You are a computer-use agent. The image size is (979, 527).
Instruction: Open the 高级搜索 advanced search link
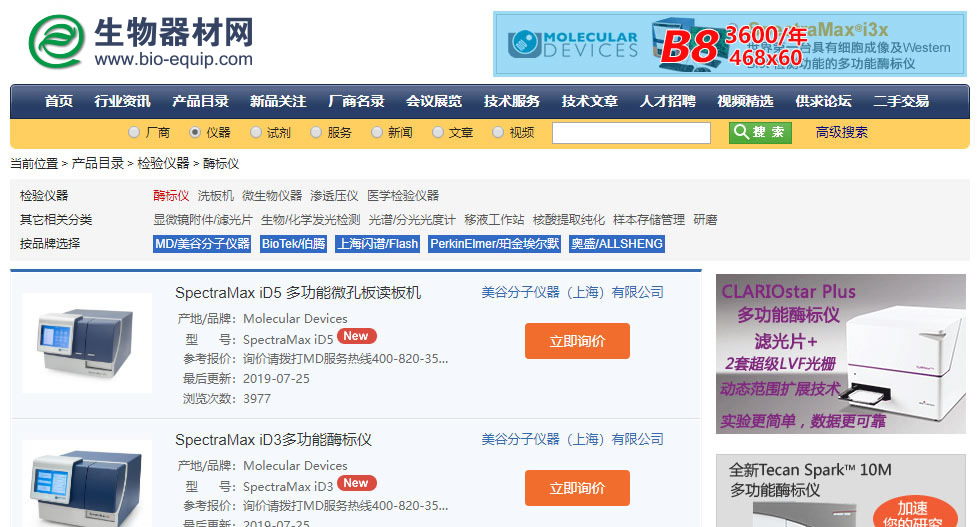pyautogui.click(x=841, y=132)
